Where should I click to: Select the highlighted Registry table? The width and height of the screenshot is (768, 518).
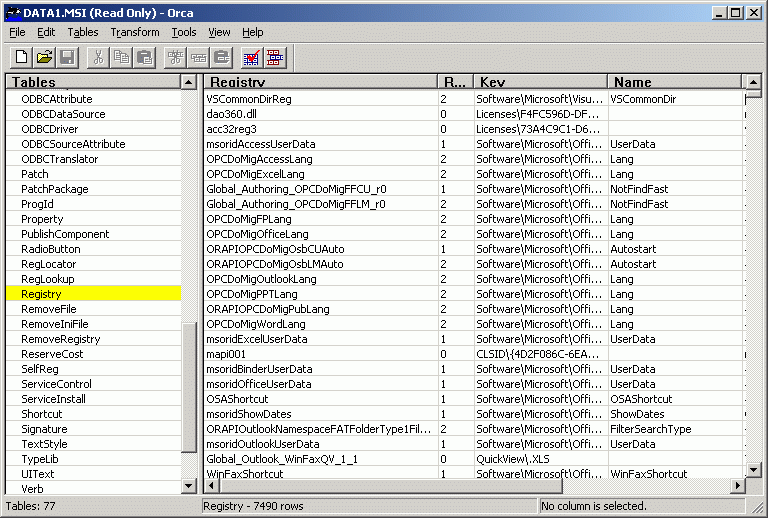[x=94, y=294]
